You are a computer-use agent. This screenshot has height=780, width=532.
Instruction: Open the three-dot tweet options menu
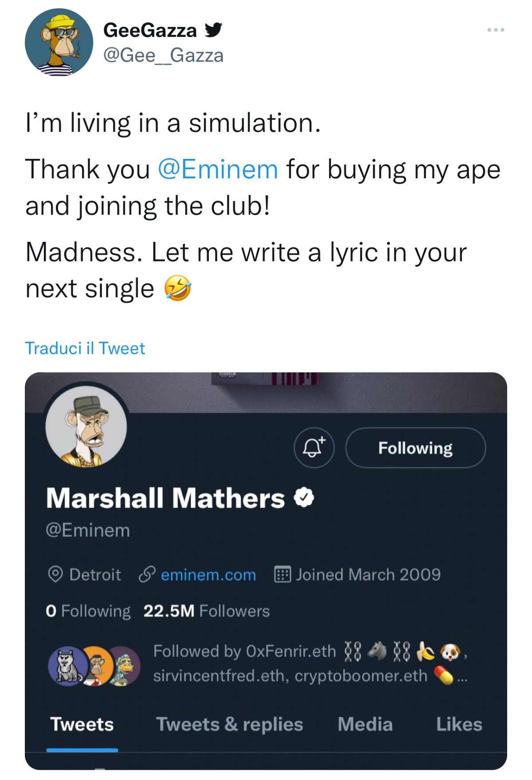coord(495,30)
